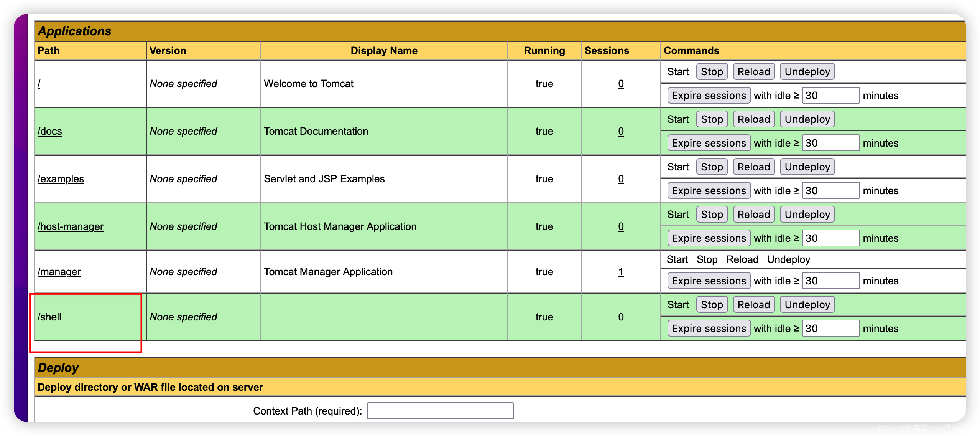980x436 pixels.
Task: Select 'Tomcat Documentation' display name text
Action: click(316, 131)
